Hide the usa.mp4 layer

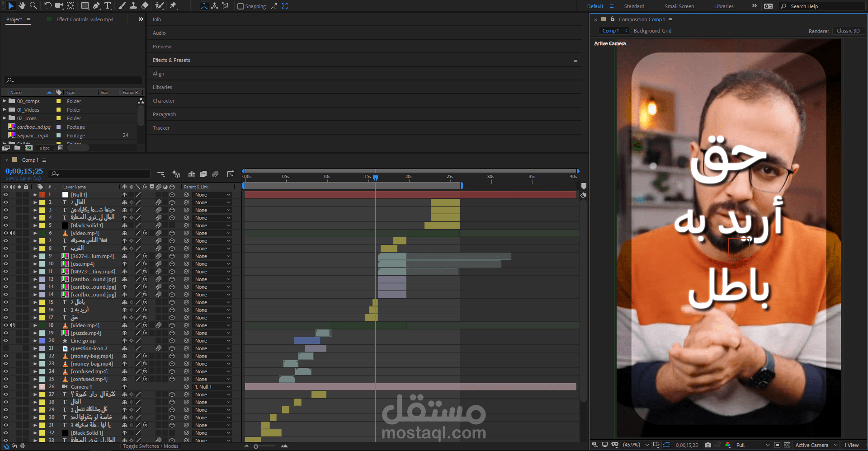(x=6, y=264)
